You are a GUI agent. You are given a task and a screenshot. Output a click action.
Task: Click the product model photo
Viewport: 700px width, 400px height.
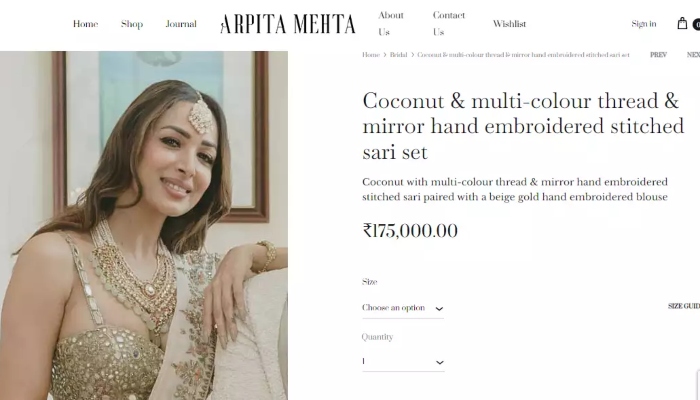click(x=144, y=225)
